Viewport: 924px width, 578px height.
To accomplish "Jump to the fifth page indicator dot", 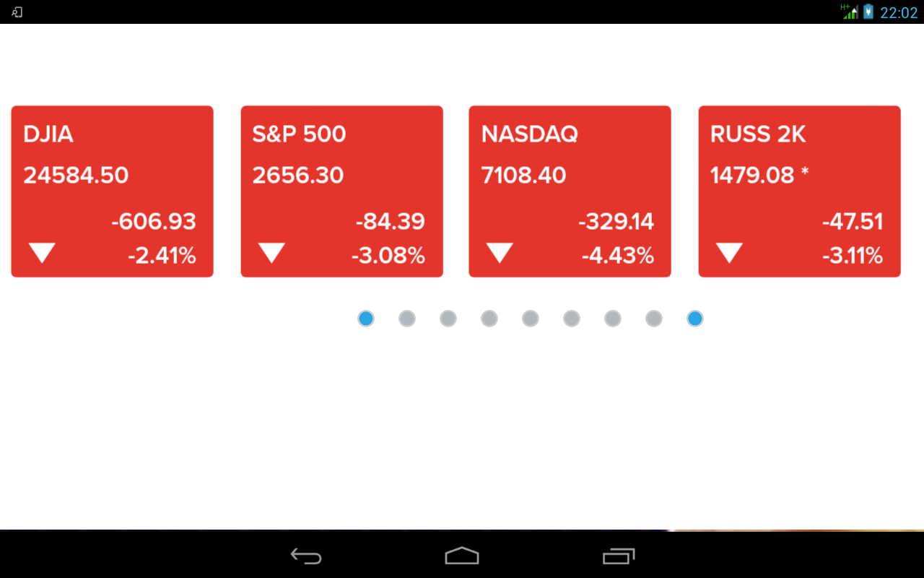I will (531, 319).
